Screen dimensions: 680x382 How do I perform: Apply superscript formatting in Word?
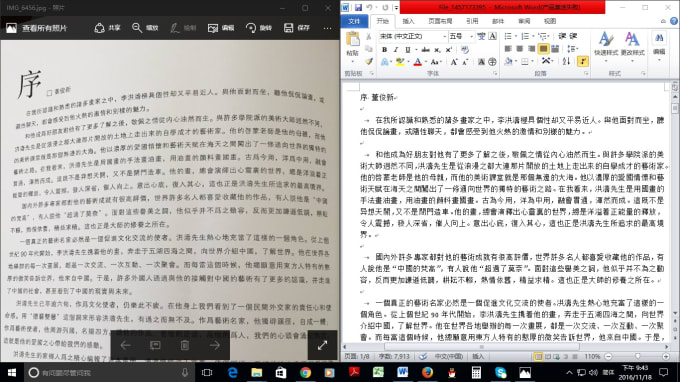click(449, 50)
